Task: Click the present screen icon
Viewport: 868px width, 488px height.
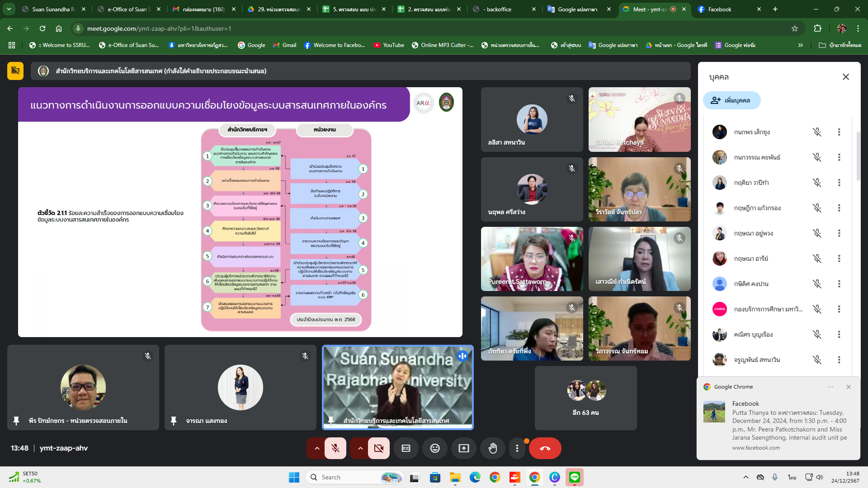Action: pyautogui.click(x=464, y=448)
